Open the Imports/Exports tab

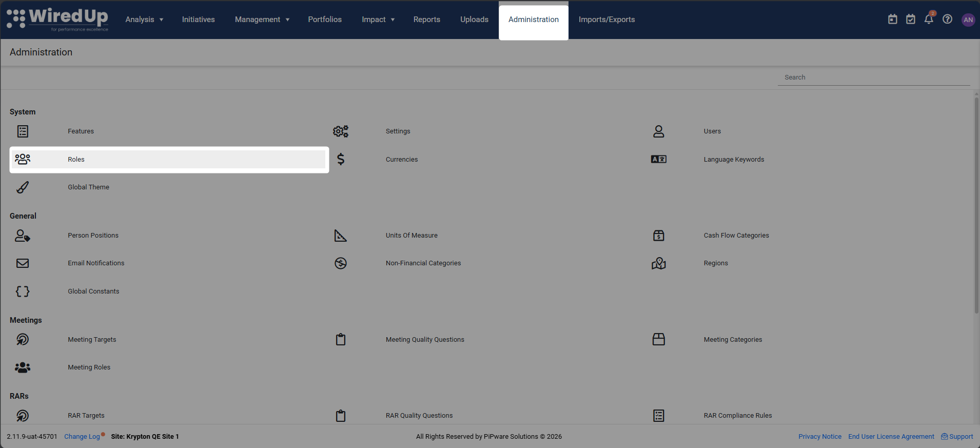607,20
